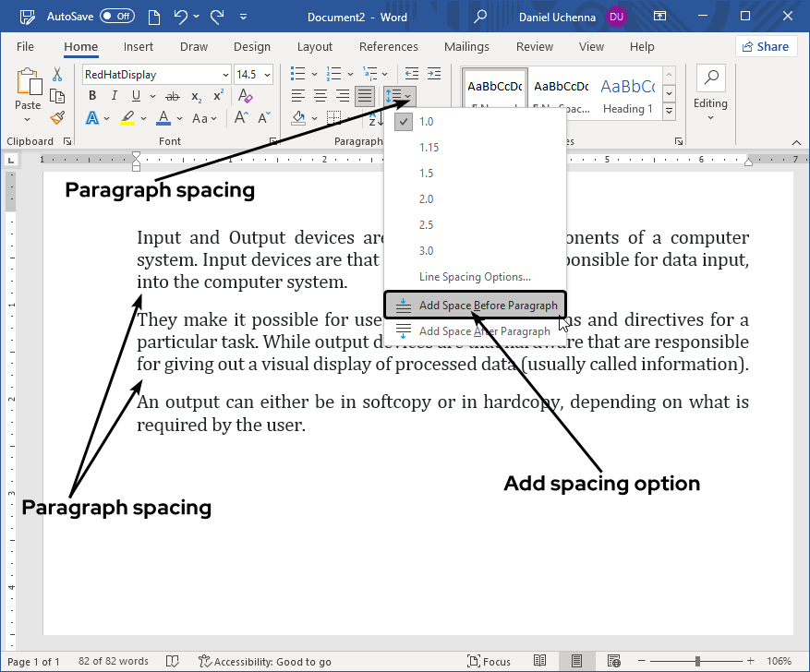The image size is (810, 672).
Task: Open Line Spacing Options
Action: (x=475, y=276)
